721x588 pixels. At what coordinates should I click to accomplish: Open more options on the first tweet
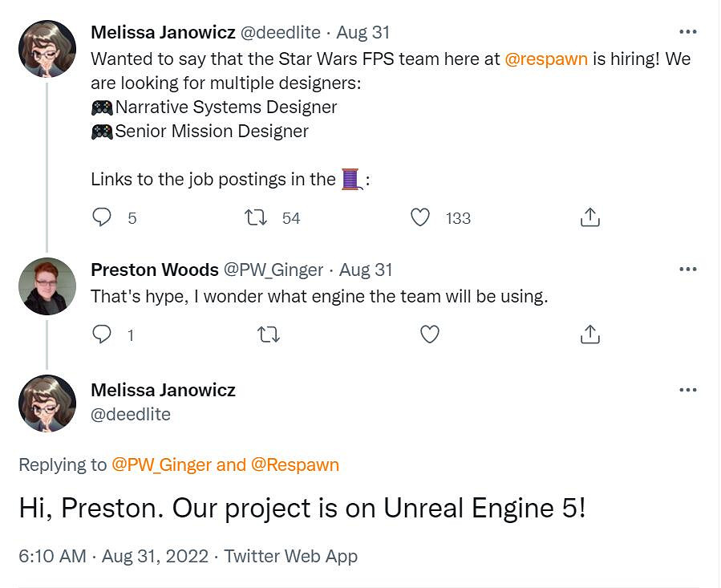click(x=687, y=32)
